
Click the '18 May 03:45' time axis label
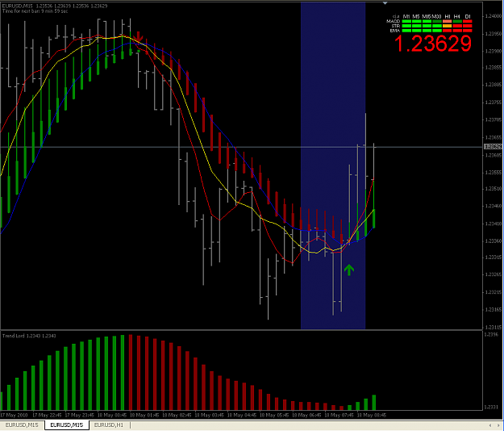(209, 415)
